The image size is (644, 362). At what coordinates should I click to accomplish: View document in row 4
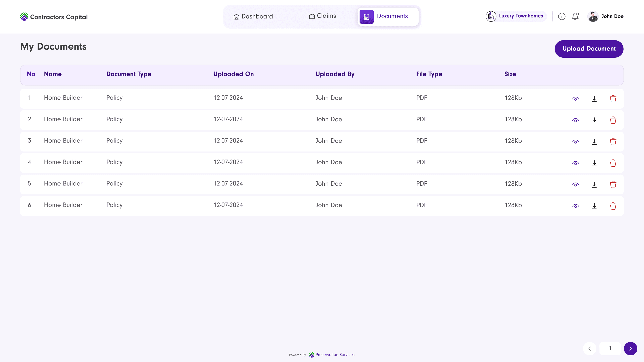575,163
